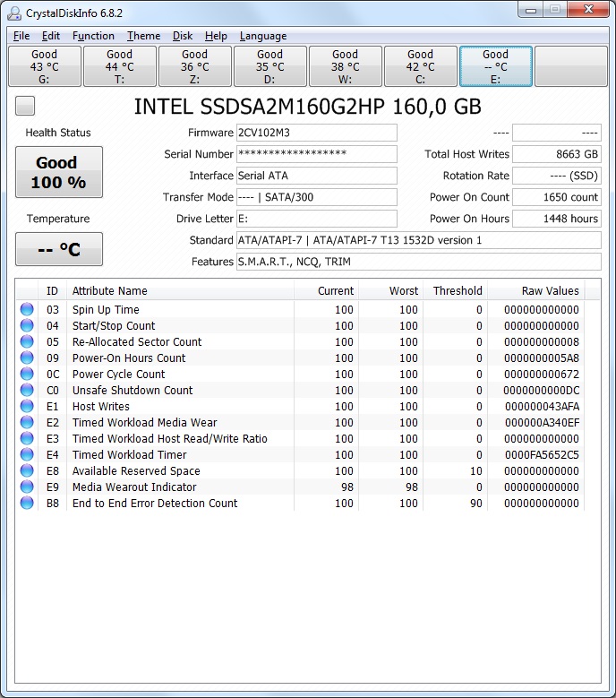Screen dimensions: 616x698
Task: Click Rotation Rate value (SSD)
Action: point(556,176)
